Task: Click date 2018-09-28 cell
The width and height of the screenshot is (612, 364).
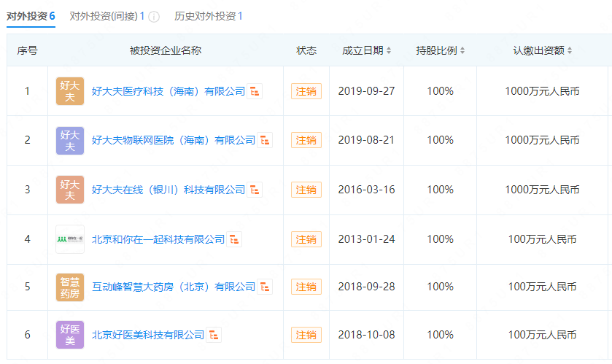Action: [366, 287]
